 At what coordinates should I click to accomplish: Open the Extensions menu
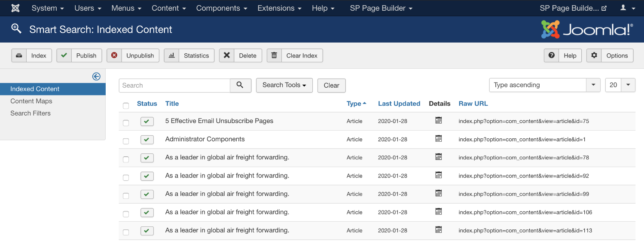click(279, 8)
